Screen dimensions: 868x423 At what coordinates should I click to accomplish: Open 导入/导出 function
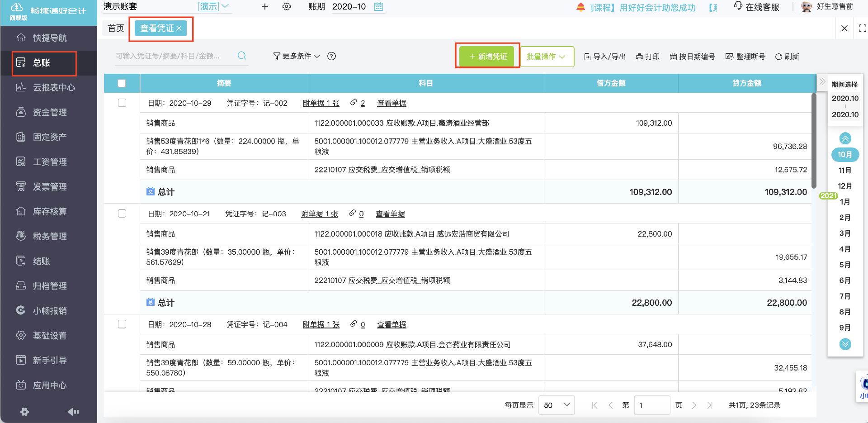[604, 56]
